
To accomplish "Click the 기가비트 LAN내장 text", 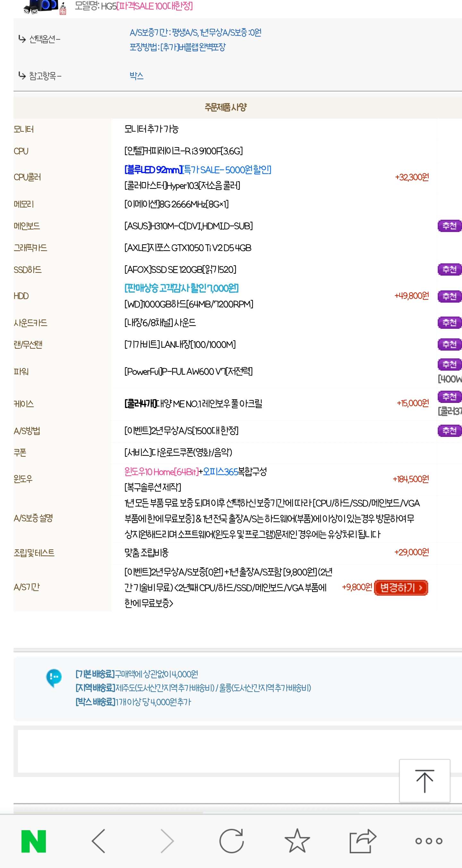I will pos(180,345).
